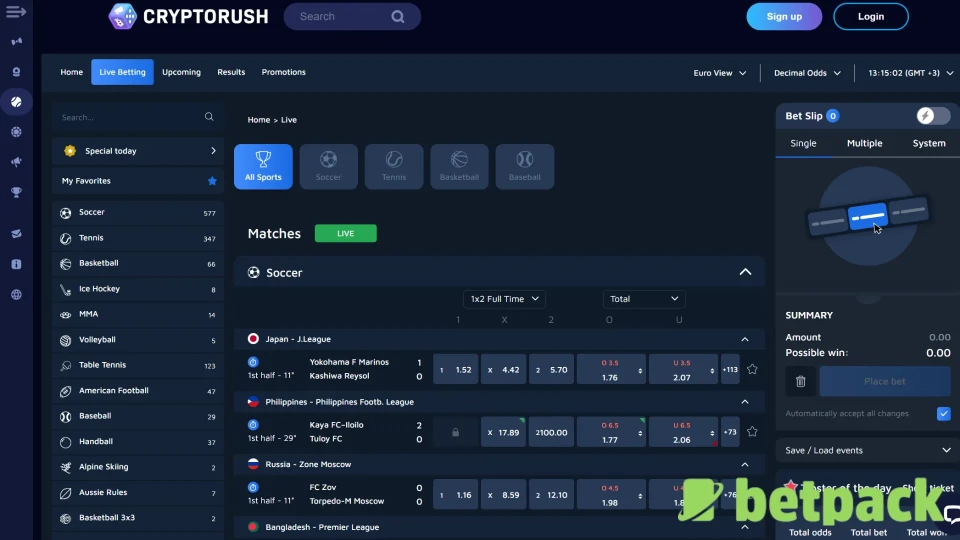Select the Multiple bet slip tab

864,143
